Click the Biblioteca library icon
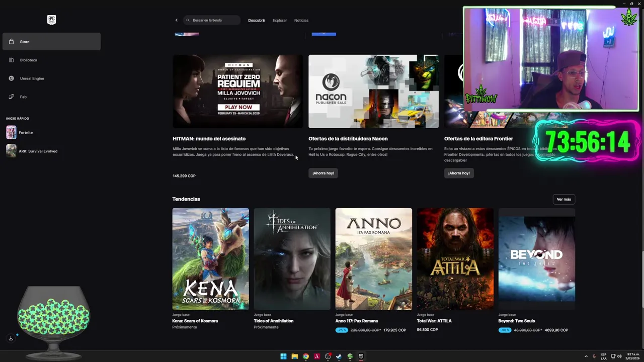 click(x=11, y=60)
